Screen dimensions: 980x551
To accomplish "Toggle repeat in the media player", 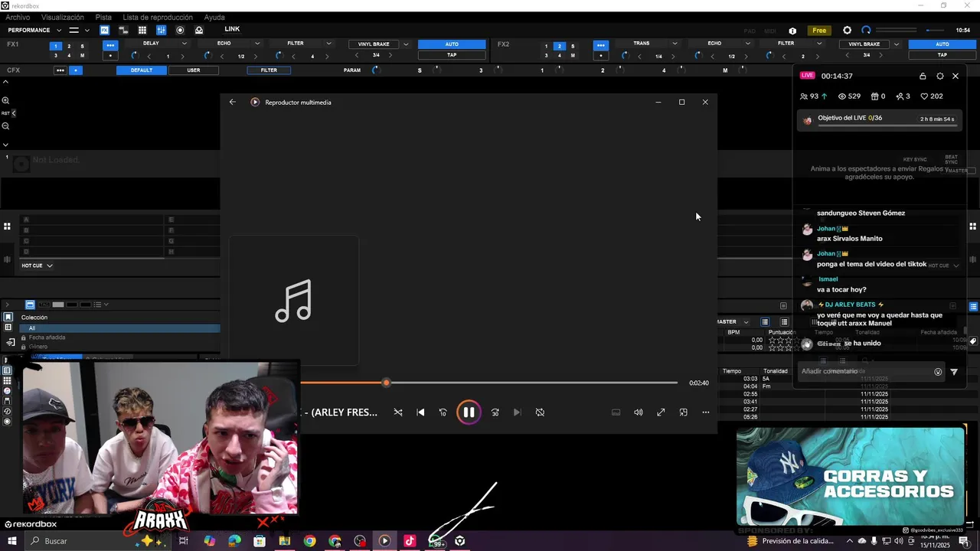I will coord(540,412).
